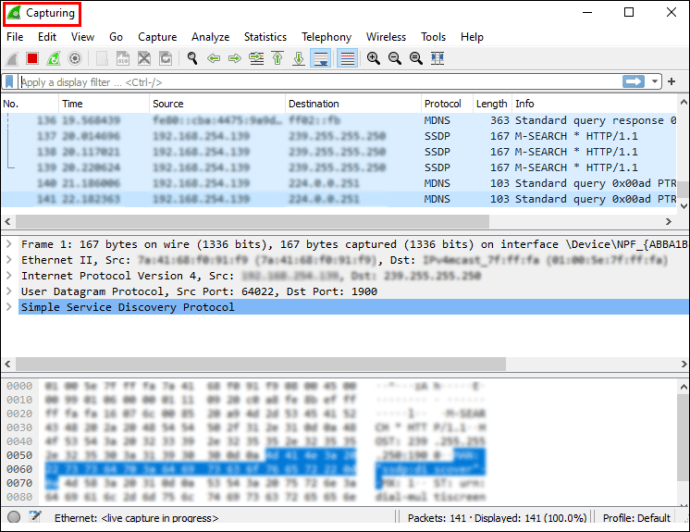Click the Save capture file icon

[123, 59]
